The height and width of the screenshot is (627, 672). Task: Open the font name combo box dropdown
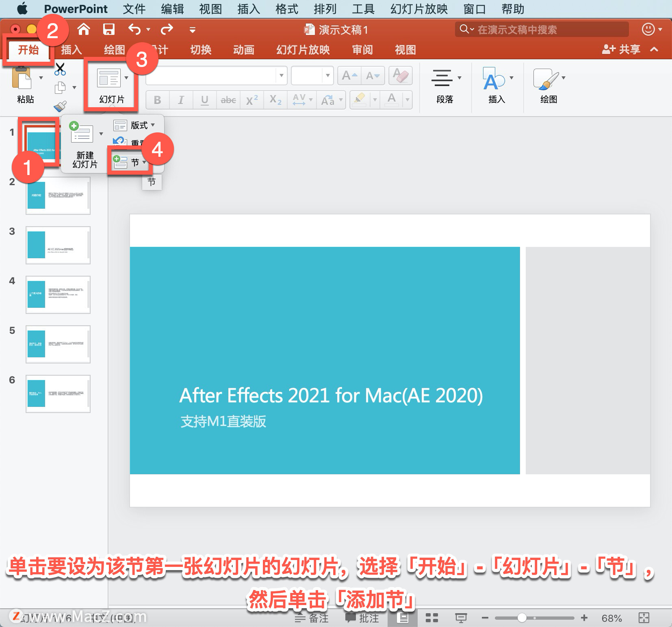[281, 76]
